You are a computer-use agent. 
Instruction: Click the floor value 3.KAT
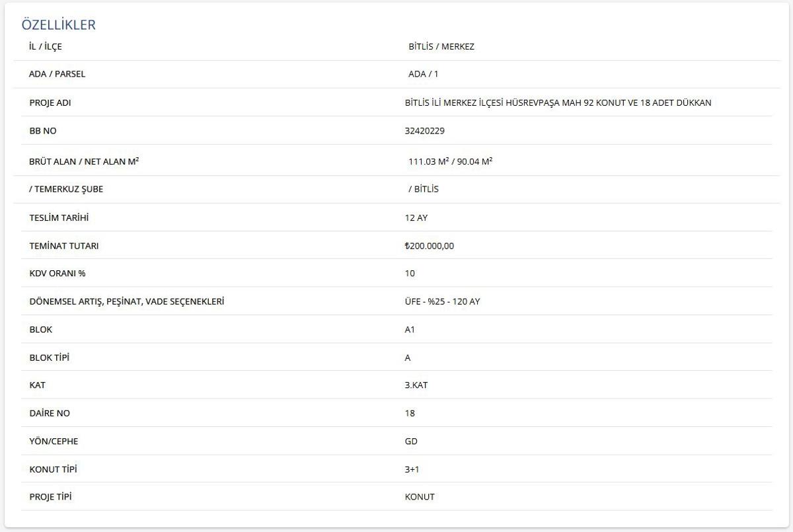pos(416,385)
